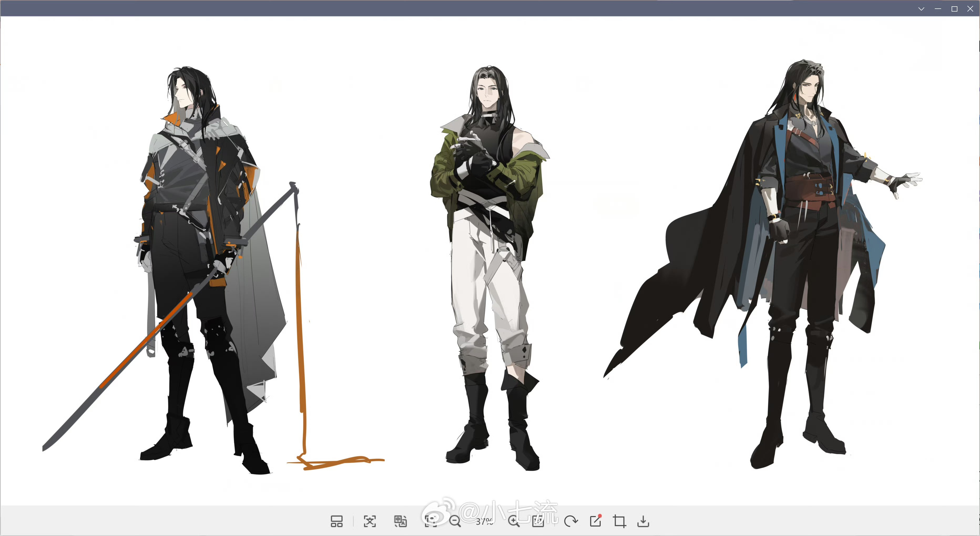Select the crop tool
This screenshot has width=980, height=536.
(619, 521)
